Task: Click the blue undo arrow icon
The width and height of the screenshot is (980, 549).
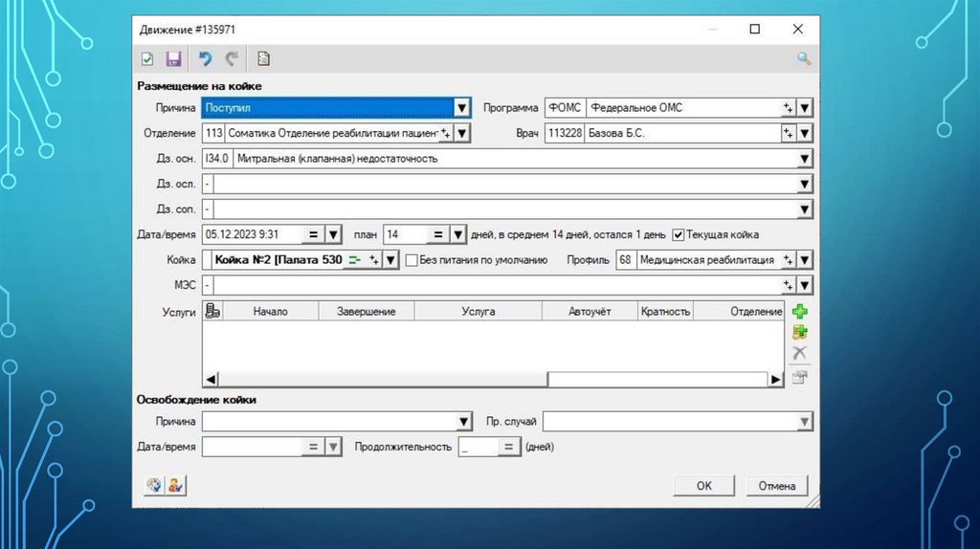Action: pos(205,59)
